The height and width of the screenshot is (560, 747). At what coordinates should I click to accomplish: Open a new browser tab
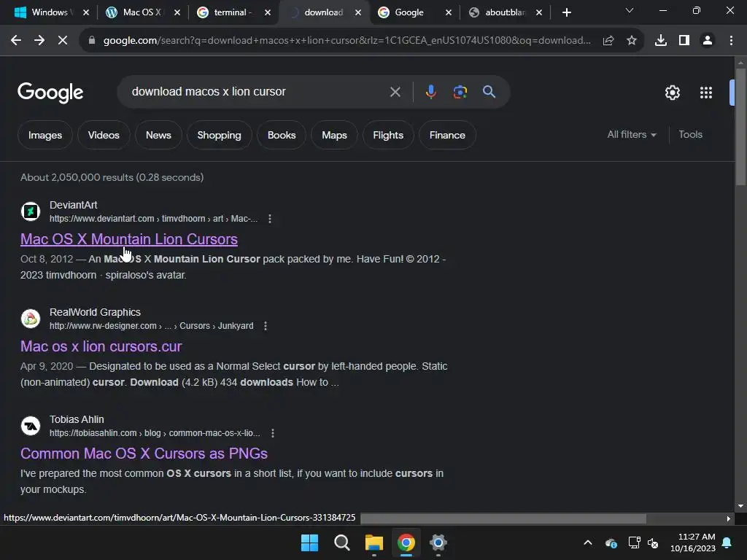click(566, 12)
